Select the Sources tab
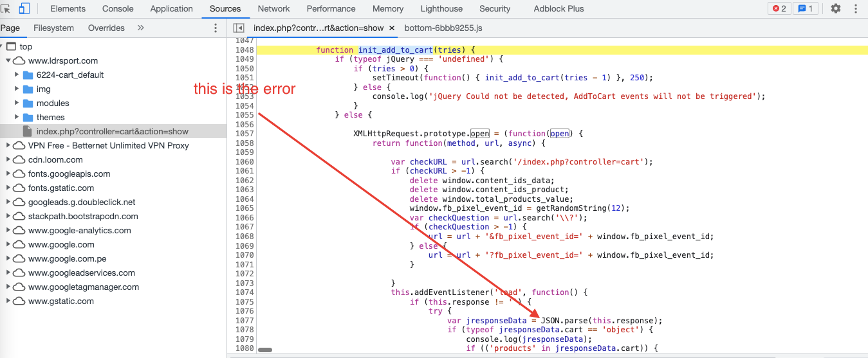The image size is (868, 358). tap(225, 9)
